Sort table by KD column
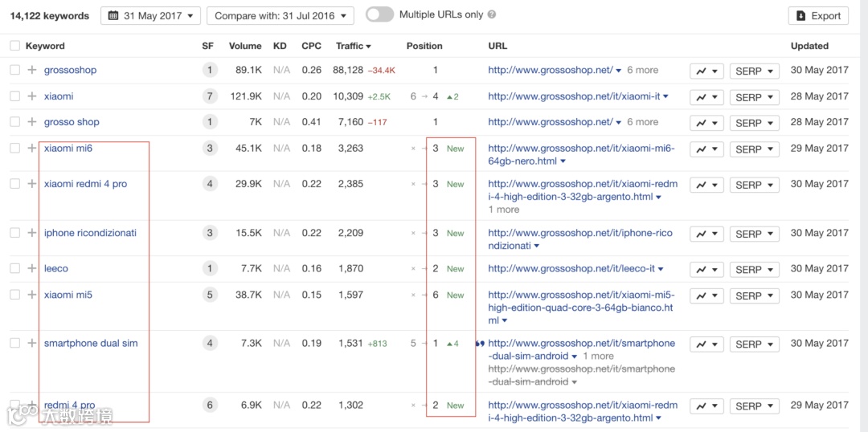The width and height of the screenshot is (868, 432). click(280, 46)
